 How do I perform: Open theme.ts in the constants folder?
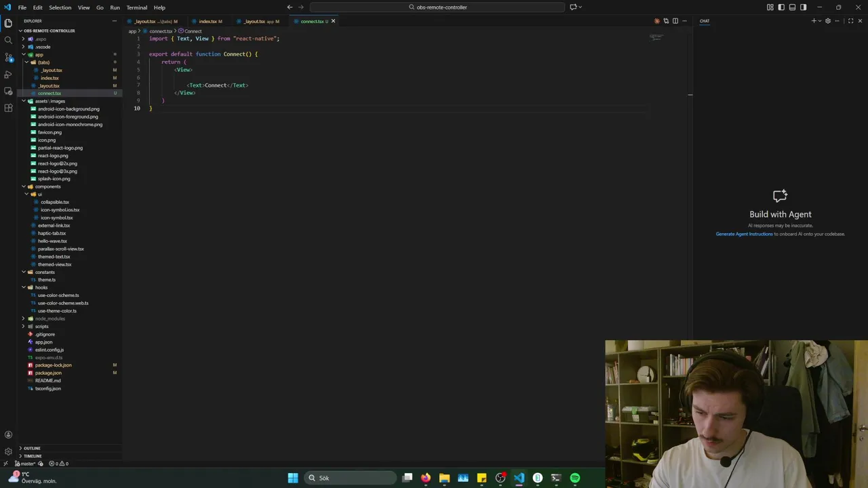click(x=47, y=280)
